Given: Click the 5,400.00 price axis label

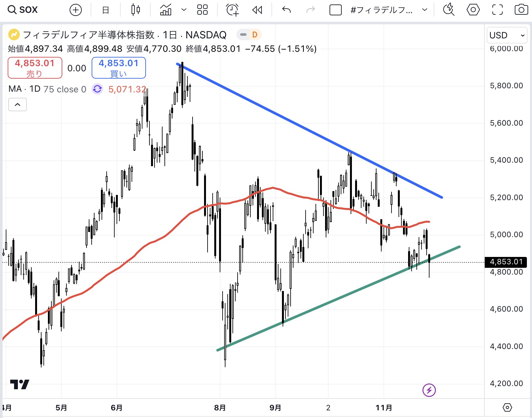Looking at the screenshot, I should coord(506,160).
